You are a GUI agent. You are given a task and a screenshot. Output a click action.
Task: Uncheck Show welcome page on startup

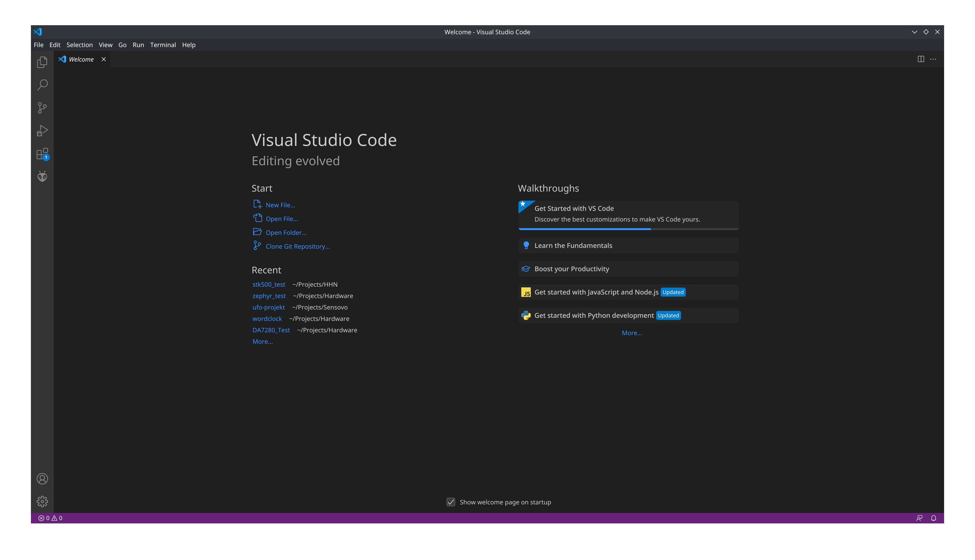coord(451,502)
